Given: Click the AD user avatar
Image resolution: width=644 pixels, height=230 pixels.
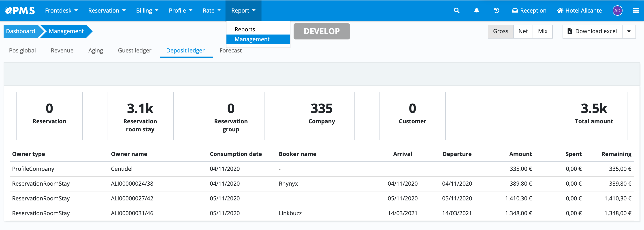Looking at the screenshot, I should pyautogui.click(x=617, y=11).
